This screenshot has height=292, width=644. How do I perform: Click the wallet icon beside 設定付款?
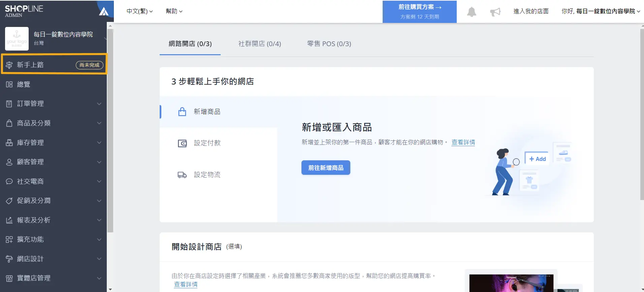coord(182,143)
